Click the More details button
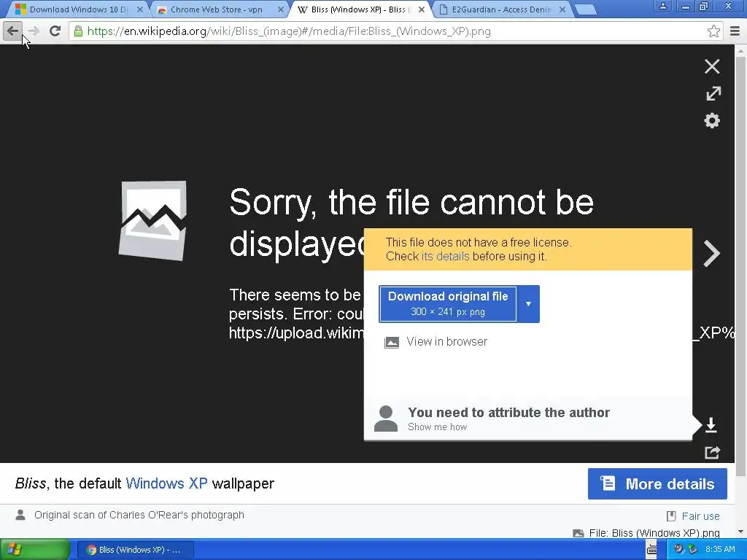This screenshot has height=560, width=747. click(657, 484)
